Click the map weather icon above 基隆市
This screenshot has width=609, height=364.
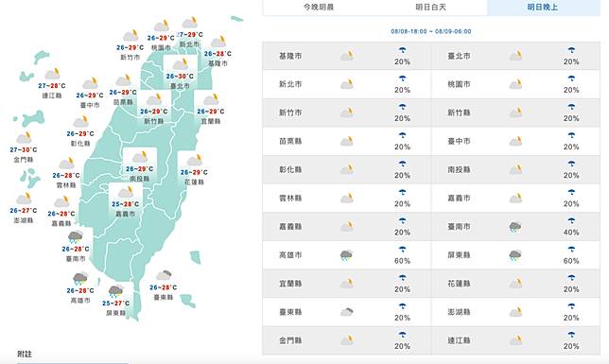coord(218,42)
